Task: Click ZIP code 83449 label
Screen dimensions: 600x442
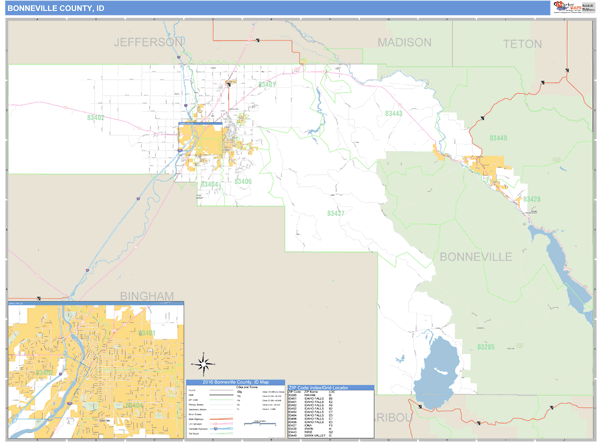Action: 498,138
